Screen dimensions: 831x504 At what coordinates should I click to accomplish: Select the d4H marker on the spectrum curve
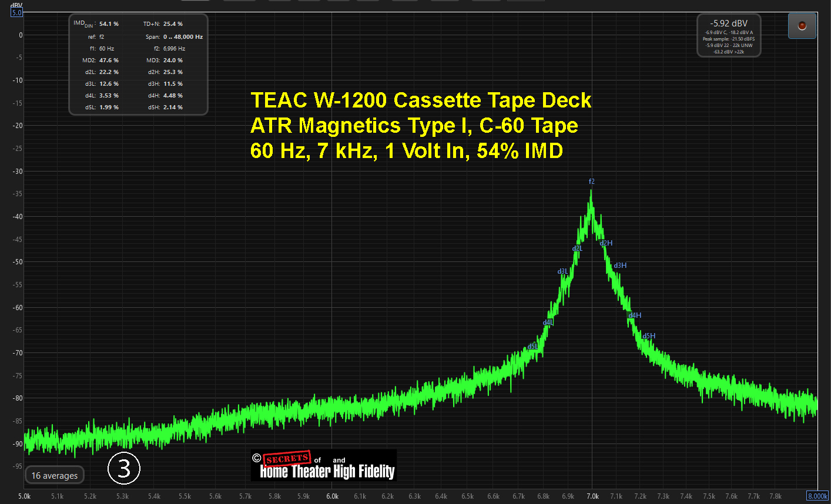tap(635, 315)
